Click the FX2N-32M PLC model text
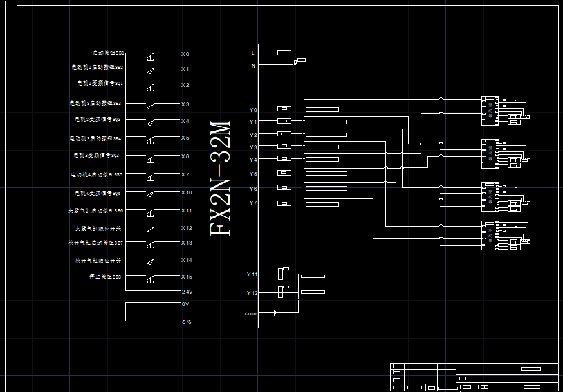This screenshot has height=392, width=563. point(220,178)
